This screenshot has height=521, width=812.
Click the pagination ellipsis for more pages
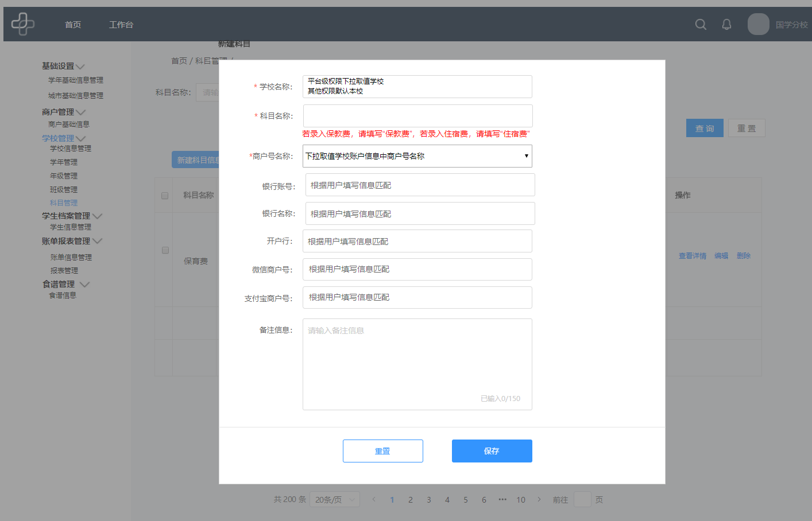pos(502,499)
